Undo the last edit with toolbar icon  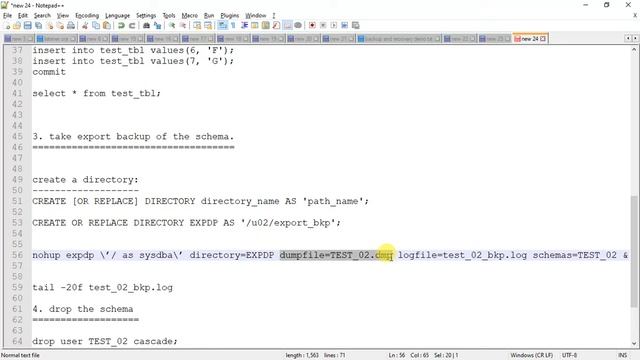(121, 25)
